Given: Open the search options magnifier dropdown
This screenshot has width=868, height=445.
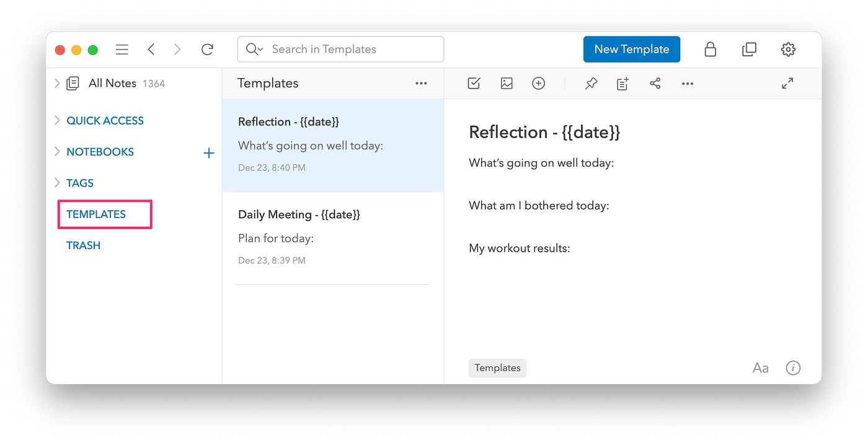Looking at the screenshot, I should (254, 50).
